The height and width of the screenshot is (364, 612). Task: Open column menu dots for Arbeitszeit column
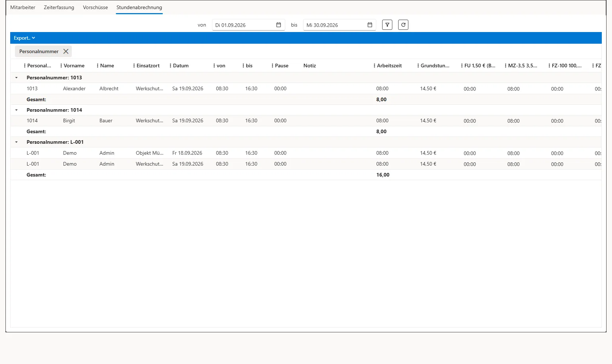[x=374, y=66]
